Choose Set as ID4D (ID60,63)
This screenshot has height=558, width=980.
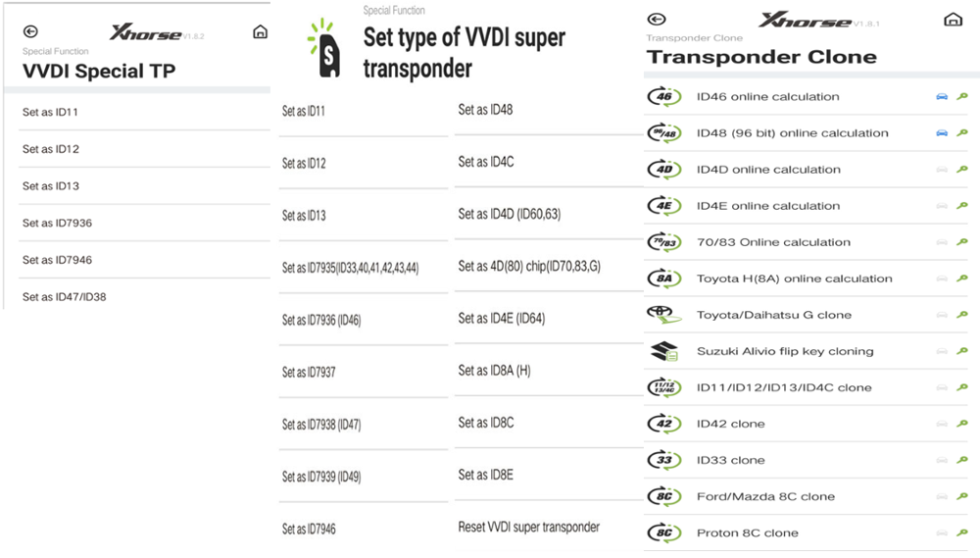pyautogui.click(x=509, y=214)
